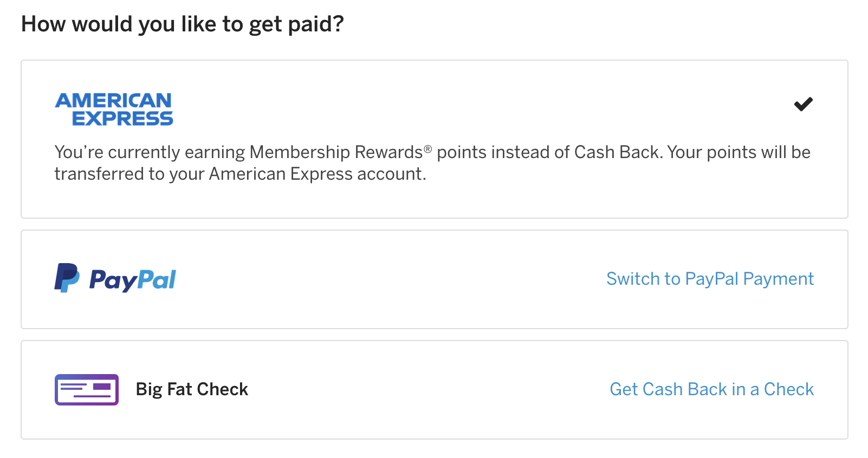Click the American Express logo

pos(114,108)
